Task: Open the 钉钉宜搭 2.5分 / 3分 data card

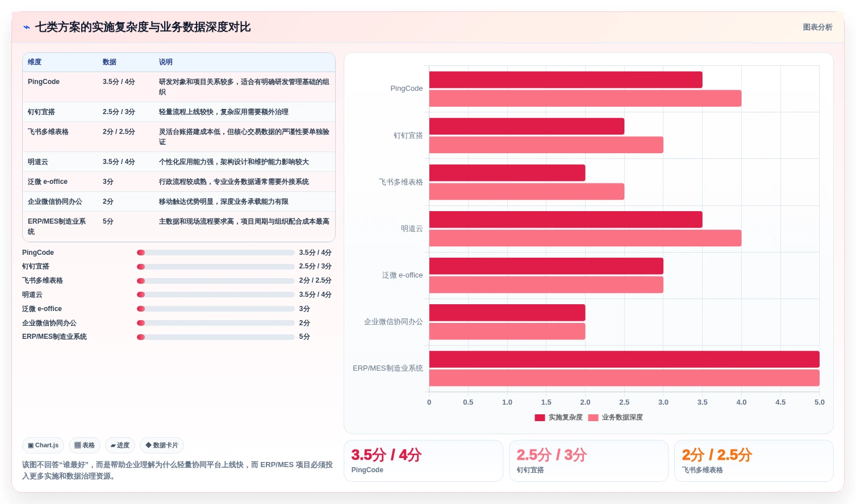Action: pos(588,461)
